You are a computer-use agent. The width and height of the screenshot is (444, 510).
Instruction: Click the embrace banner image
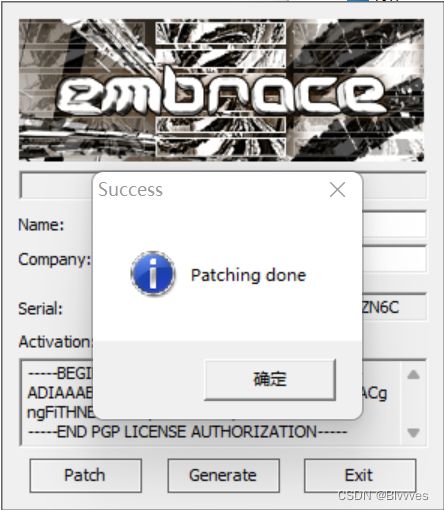pyautogui.click(x=221, y=90)
